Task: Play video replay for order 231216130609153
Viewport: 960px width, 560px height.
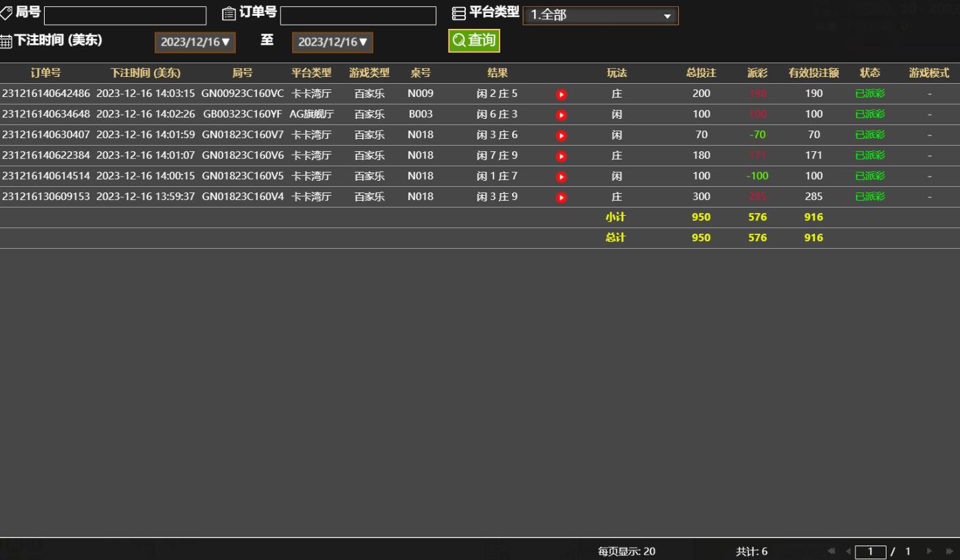Action: click(x=561, y=197)
